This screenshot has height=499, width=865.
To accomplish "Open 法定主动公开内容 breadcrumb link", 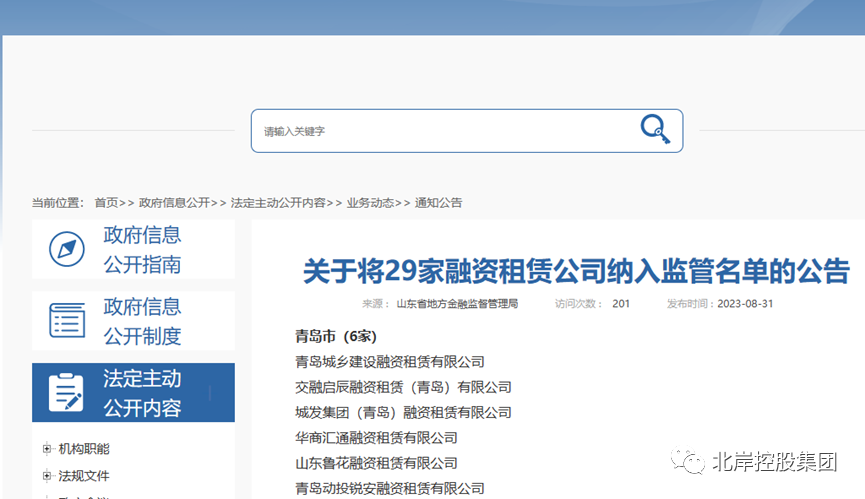I will (278, 203).
